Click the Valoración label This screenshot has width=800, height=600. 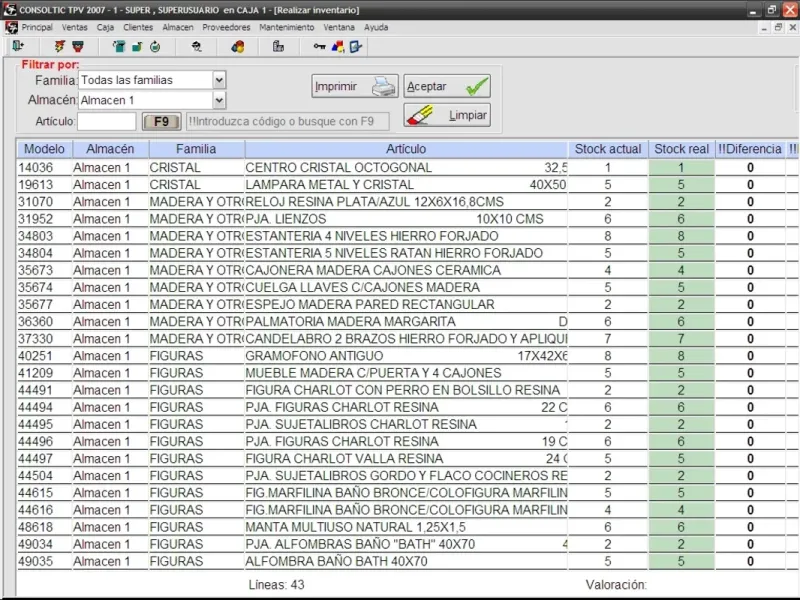coord(616,585)
